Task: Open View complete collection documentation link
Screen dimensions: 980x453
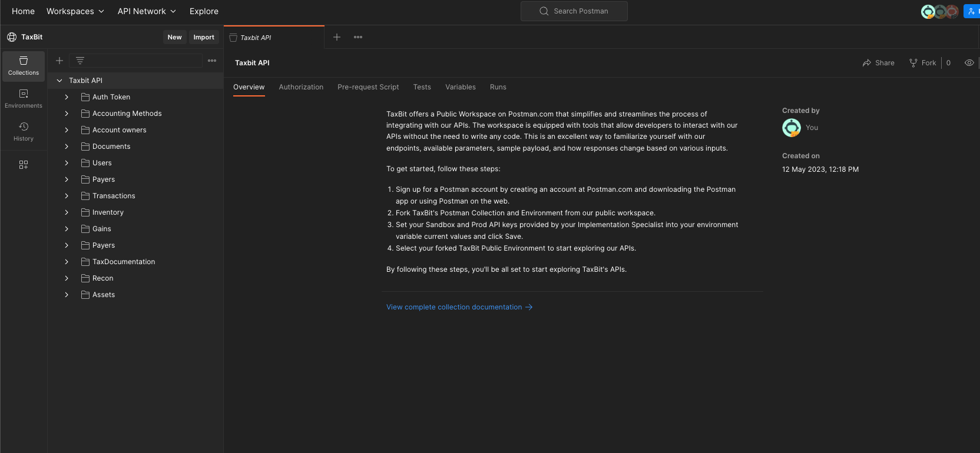Action: (x=459, y=307)
